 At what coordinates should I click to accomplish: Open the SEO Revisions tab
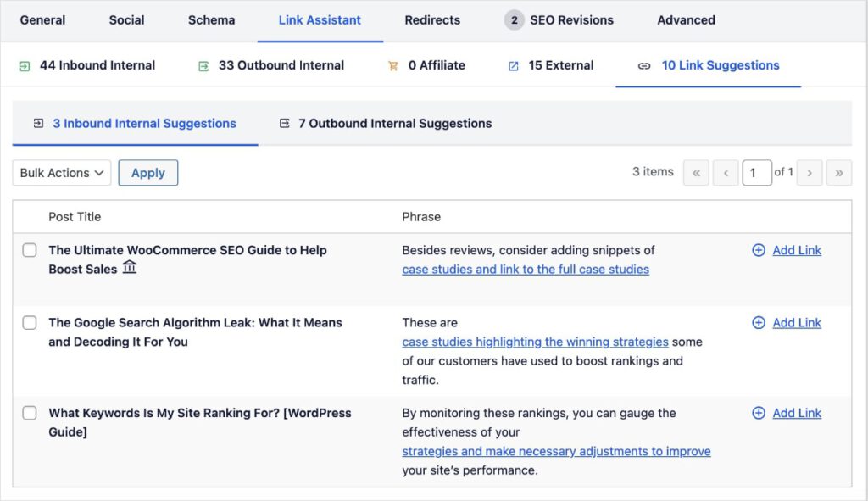[x=570, y=19]
